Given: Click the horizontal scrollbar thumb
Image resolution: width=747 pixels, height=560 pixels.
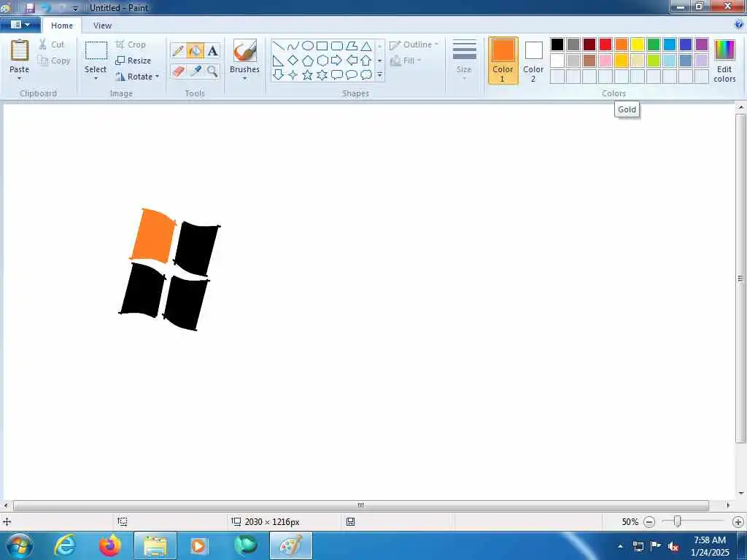Looking at the screenshot, I should coord(361,505).
